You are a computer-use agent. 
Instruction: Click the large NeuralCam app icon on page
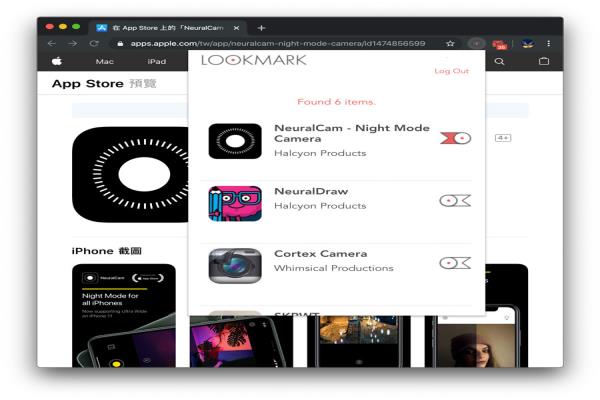pyautogui.click(x=130, y=175)
